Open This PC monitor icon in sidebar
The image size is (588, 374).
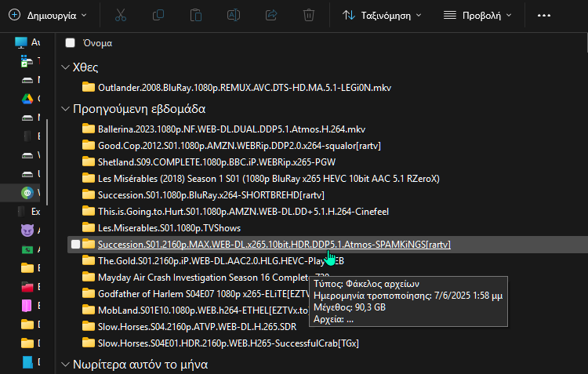21,42
